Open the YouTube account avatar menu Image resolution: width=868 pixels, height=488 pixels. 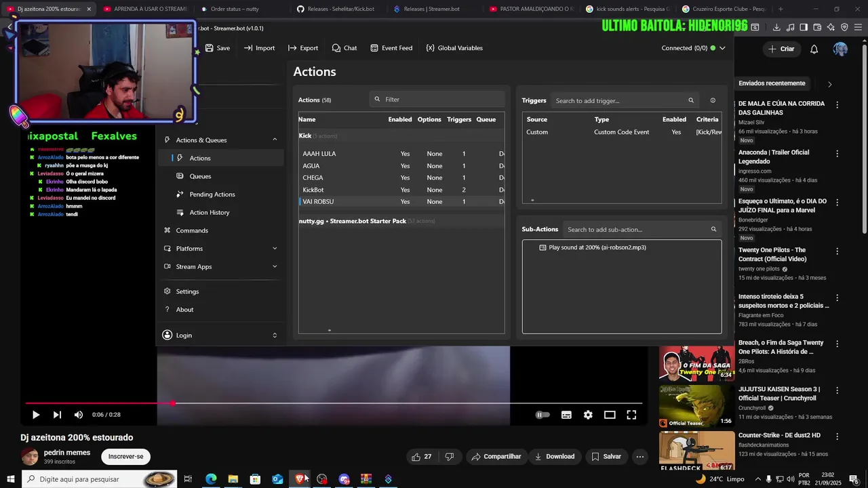(840, 49)
